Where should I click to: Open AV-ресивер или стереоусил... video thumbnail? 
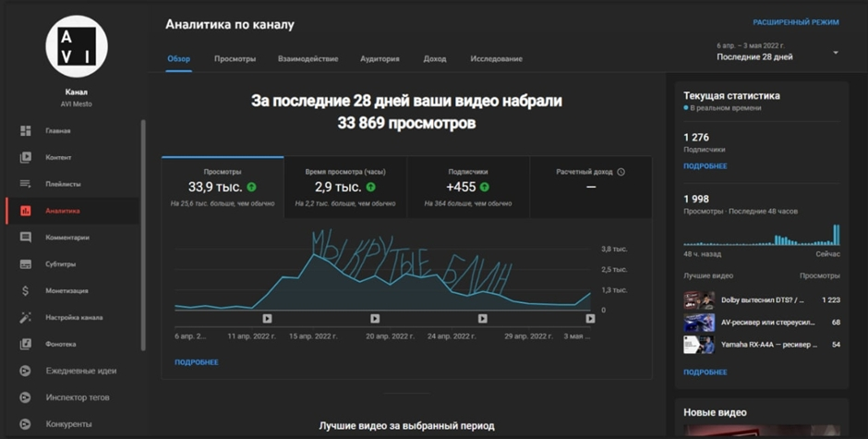[699, 322]
